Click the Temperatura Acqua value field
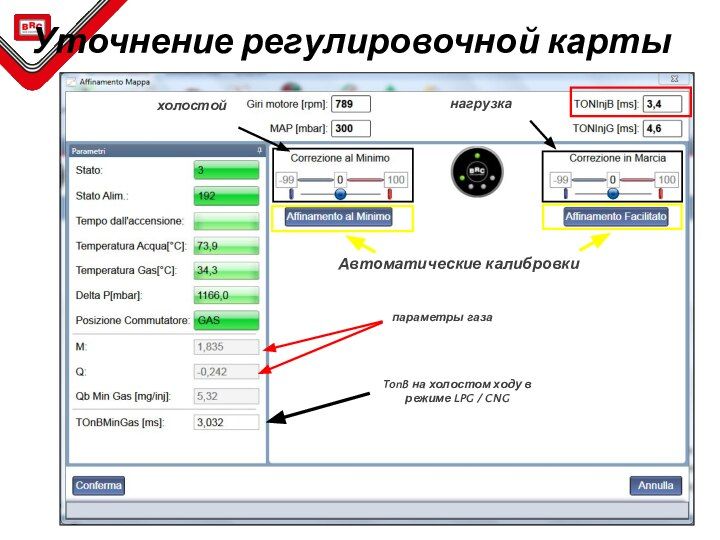Image resolution: width=720 pixels, height=540 pixels. [x=226, y=246]
